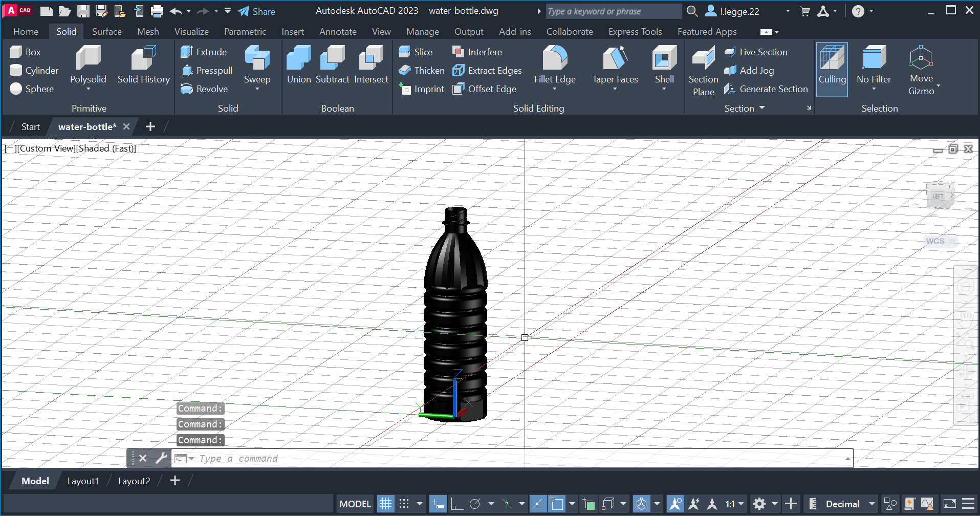Open the WCS coordinate system menu
The height and width of the screenshot is (516, 980).
(941, 241)
